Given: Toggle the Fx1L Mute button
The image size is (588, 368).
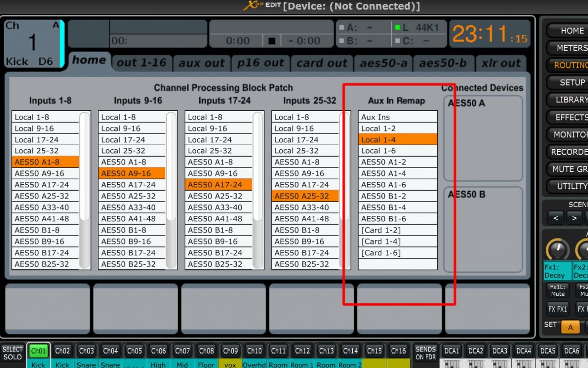Looking at the screenshot, I should coord(558,290).
